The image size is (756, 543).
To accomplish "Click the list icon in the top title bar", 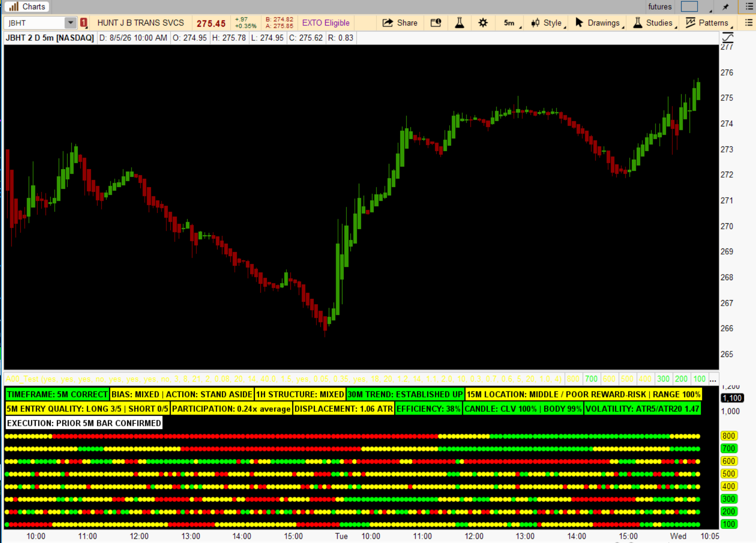I will 749,6.
